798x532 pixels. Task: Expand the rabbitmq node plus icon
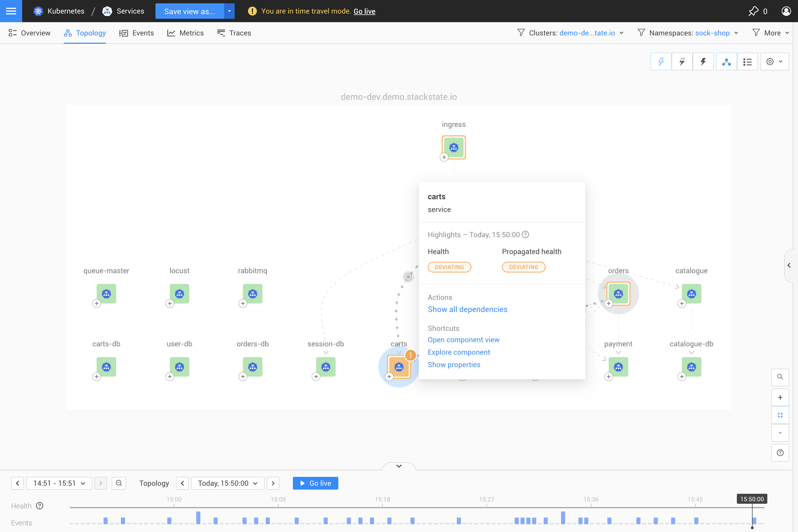tap(243, 303)
